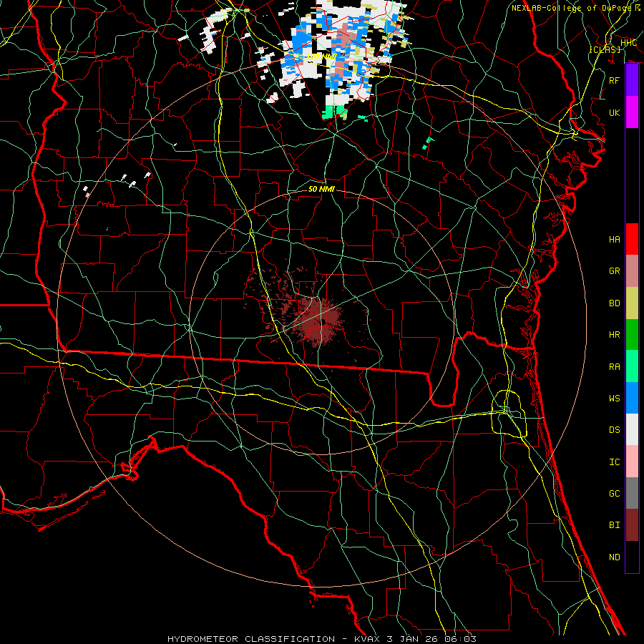
Task: Click the 'HYDROMETEOR CLASSIFICATION - KVAX' caption
Action: [275, 639]
